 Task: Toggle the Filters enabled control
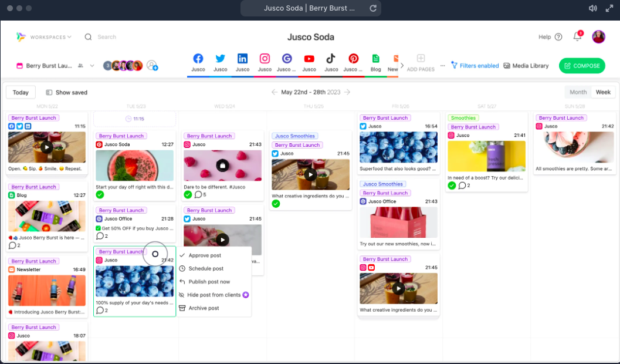[x=475, y=66]
